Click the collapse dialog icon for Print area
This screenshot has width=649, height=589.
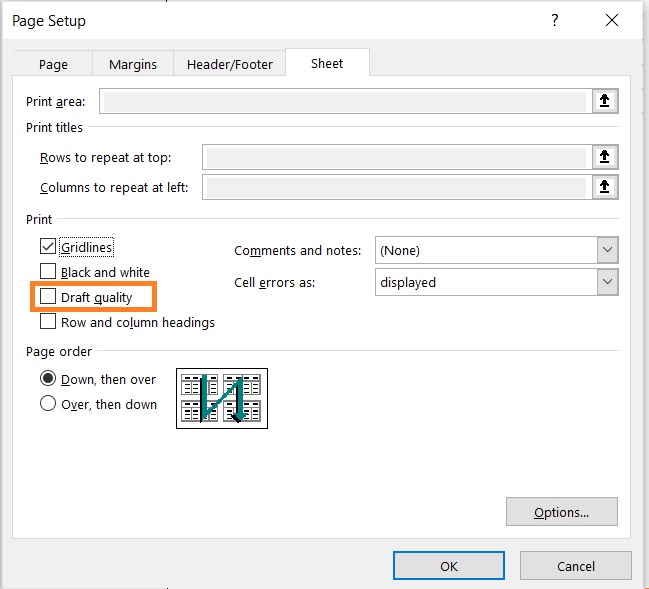pyautogui.click(x=604, y=101)
